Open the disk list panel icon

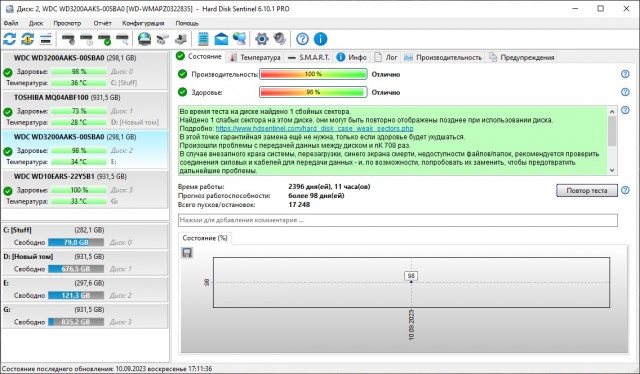[45, 39]
